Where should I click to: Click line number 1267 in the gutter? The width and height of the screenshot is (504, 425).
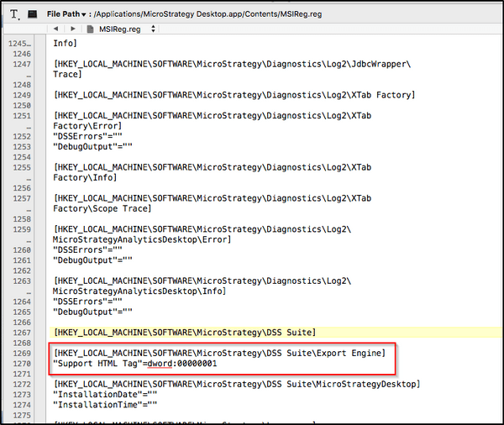(22, 333)
